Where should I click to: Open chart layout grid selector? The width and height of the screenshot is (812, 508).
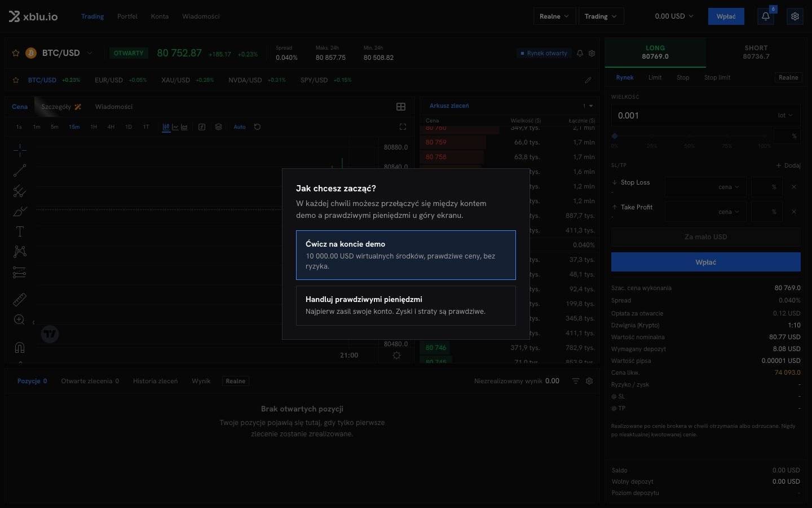pos(401,107)
